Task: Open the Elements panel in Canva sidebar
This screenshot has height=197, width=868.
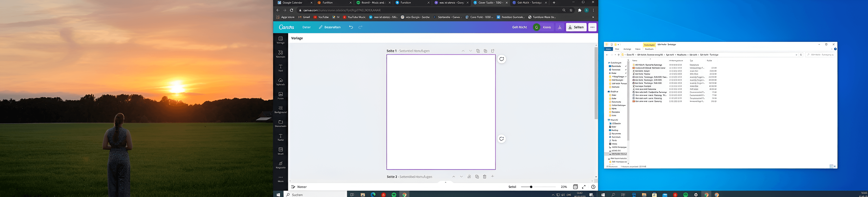Action: pyautogui.click(x=280, y=54)
